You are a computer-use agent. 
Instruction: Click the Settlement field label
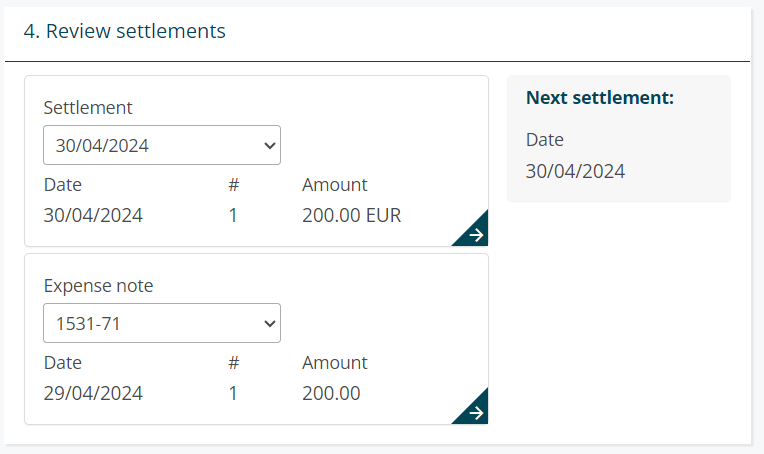click(x=88, y=108)
